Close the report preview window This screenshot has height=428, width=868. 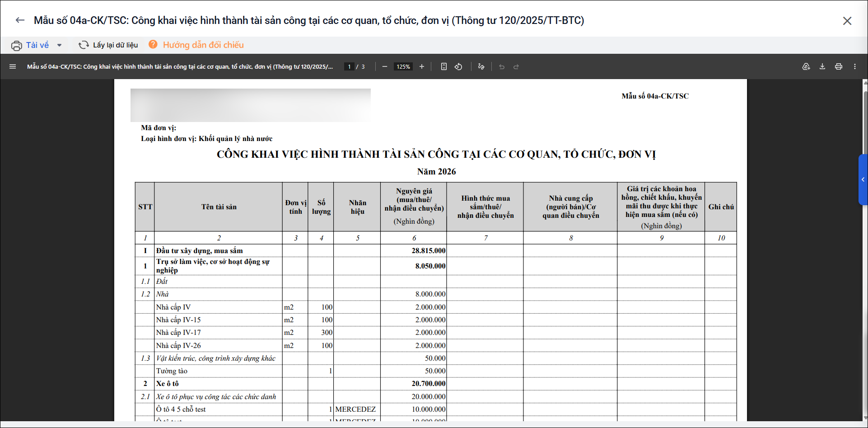tap(847, 21)
